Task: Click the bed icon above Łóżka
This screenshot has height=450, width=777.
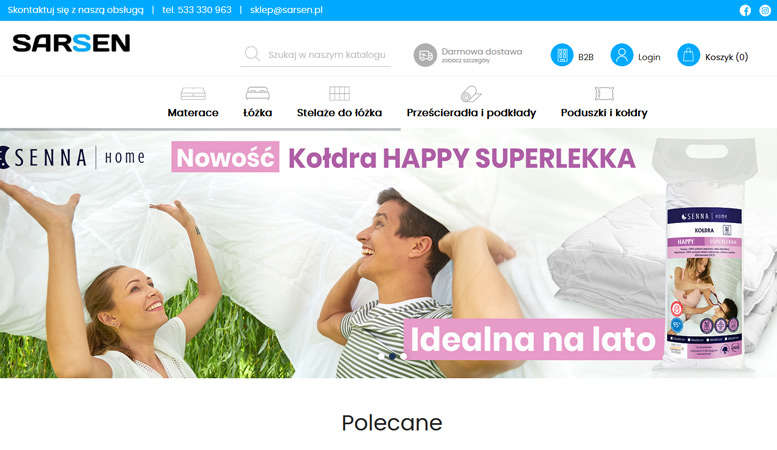Action: [258, 93]
